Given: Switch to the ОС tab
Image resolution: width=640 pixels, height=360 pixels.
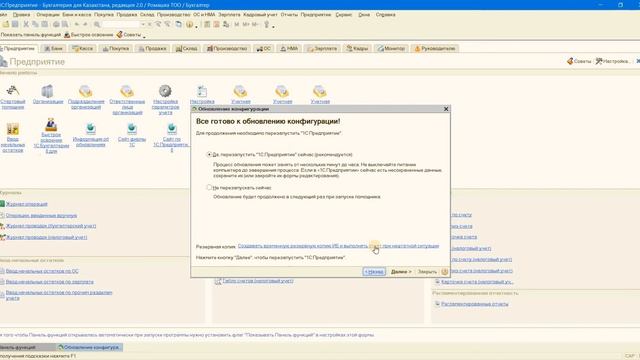Looking at the screenshot, I should click(264, 49).
